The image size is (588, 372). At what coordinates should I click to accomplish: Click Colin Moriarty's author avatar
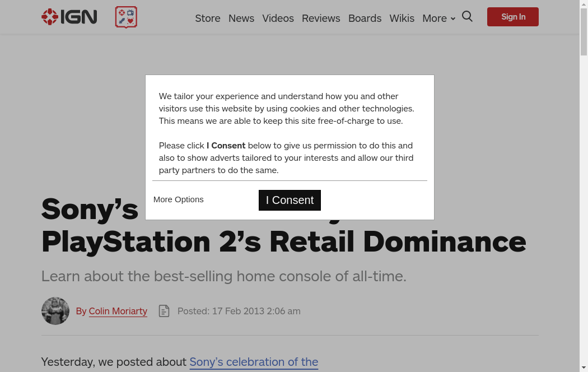coord(55,311)
